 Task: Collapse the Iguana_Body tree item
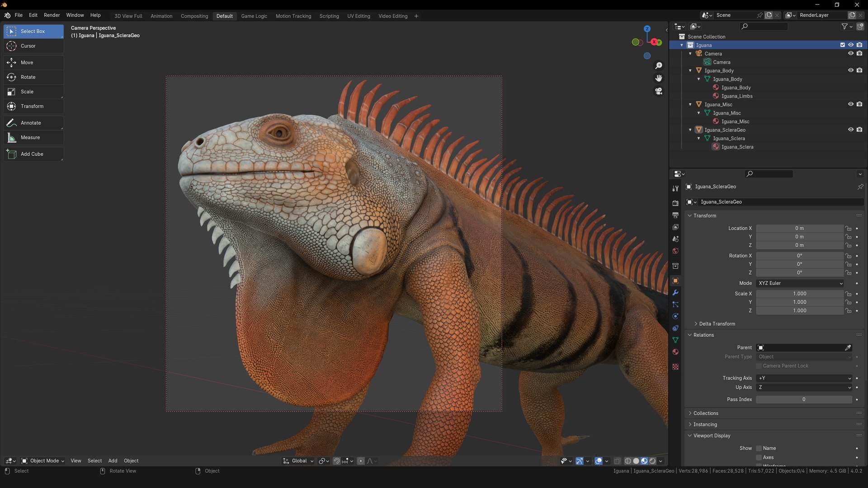pos(690,70)
